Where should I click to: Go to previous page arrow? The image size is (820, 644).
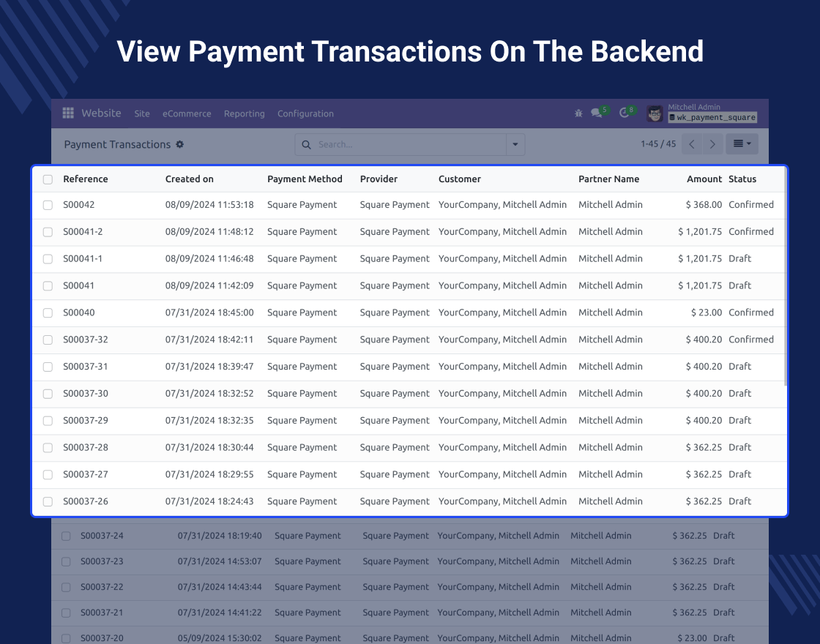click(x=692, y=144)
